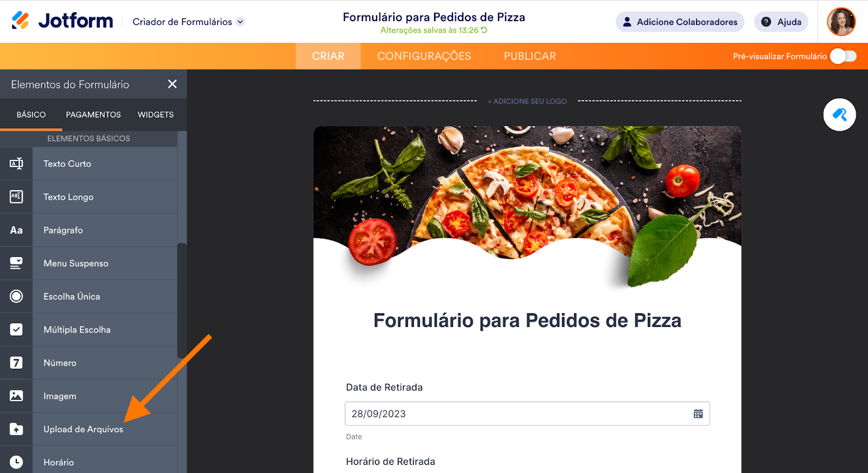
Task: Add the Upload de Arquivos element
Action: tap(88, 429)
